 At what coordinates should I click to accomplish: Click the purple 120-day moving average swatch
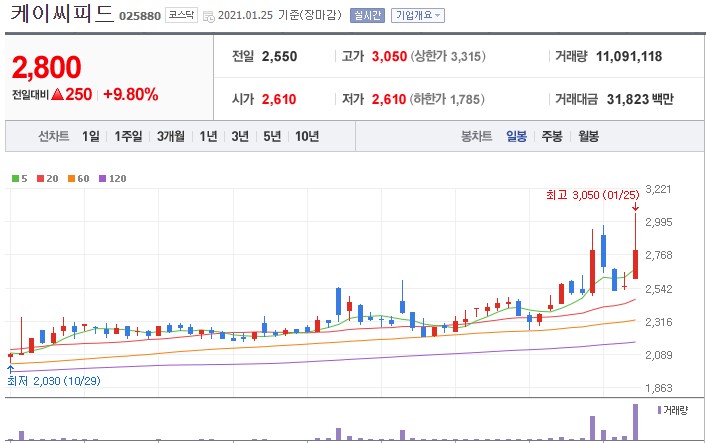[x=102, y=179]
